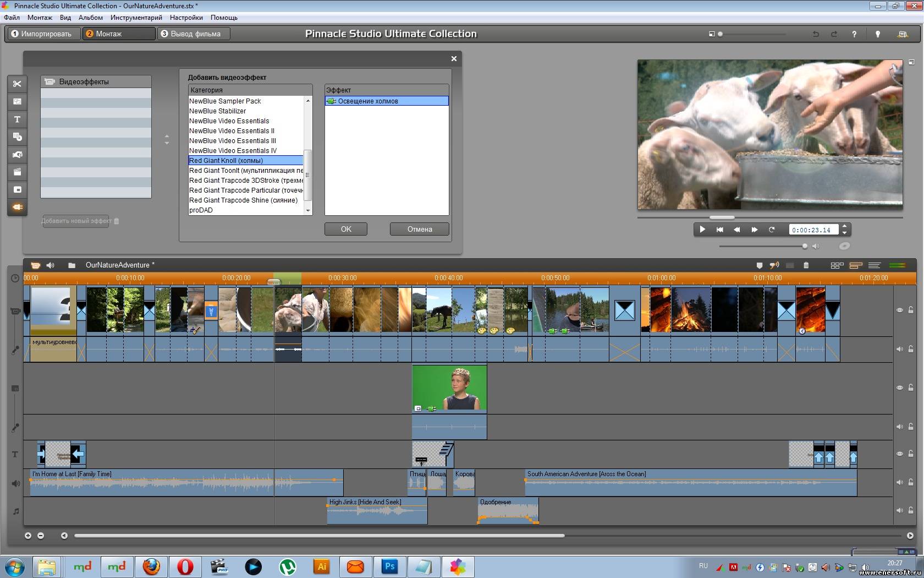The width and height of the screenshot is (924, 578).
Task: Click the marker icon in timeline header
Action: [x=760, y=265]
